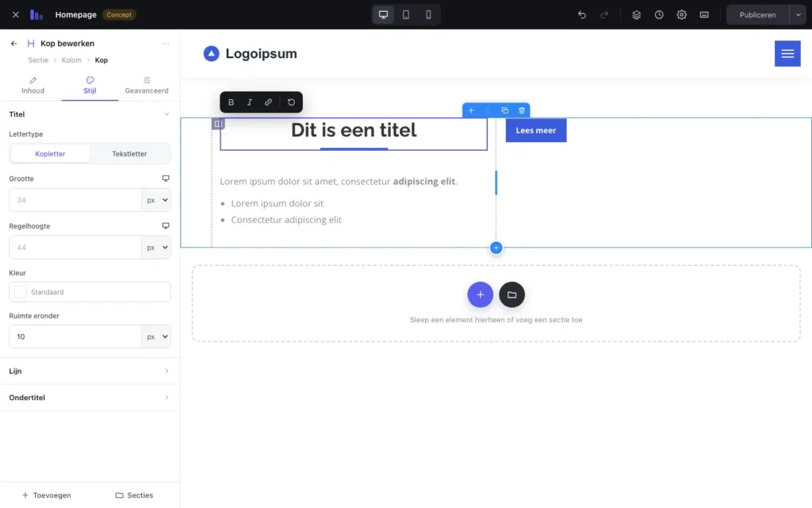Image resolution: width=812 pixels, height=508 pixels.
Task: Click the small blue plus between sections
Action: [x=496, y=248]
